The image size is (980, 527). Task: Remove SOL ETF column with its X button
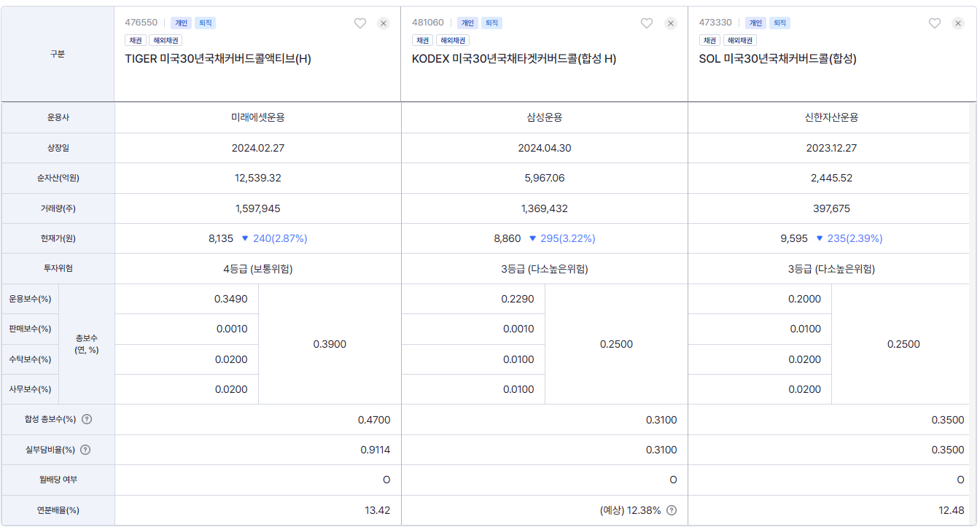coord(958,23)
